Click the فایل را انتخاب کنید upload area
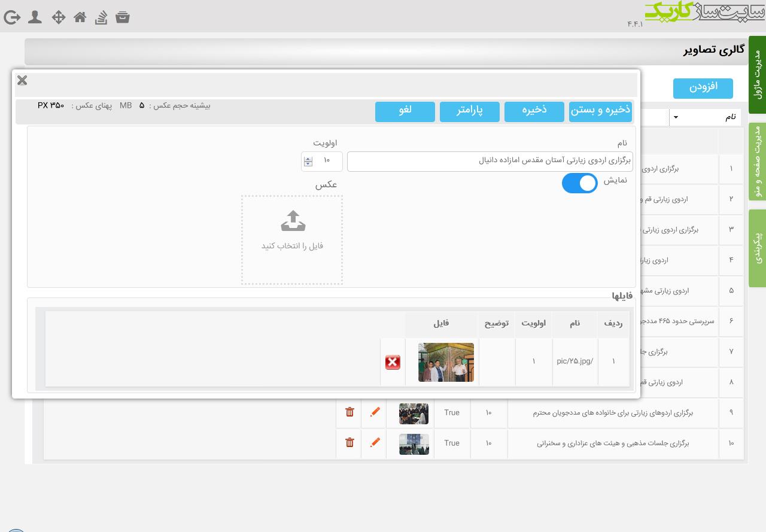Screen dimensions: 766x532 (x=292, y=240)
